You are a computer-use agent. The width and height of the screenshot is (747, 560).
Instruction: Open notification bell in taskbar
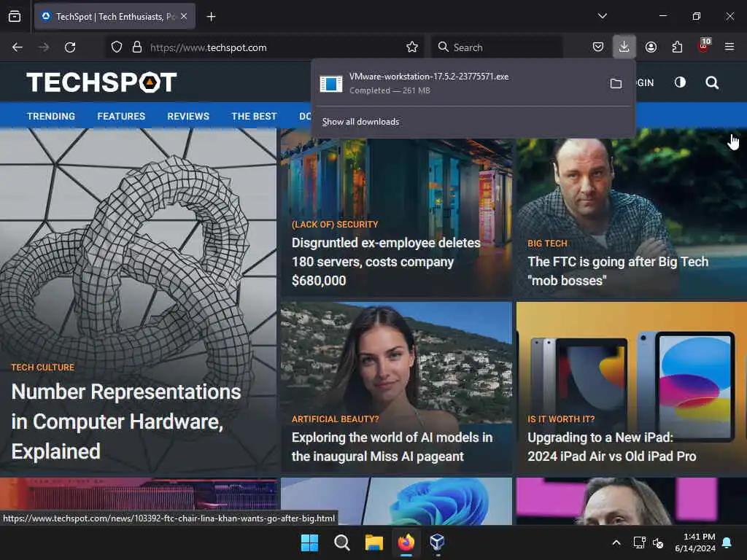727,542
